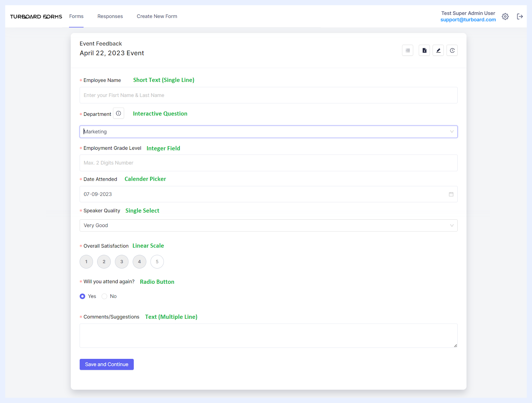
Task: Open the Speaker Quality dropdown showing Very Good
Action: click(269, 225)
